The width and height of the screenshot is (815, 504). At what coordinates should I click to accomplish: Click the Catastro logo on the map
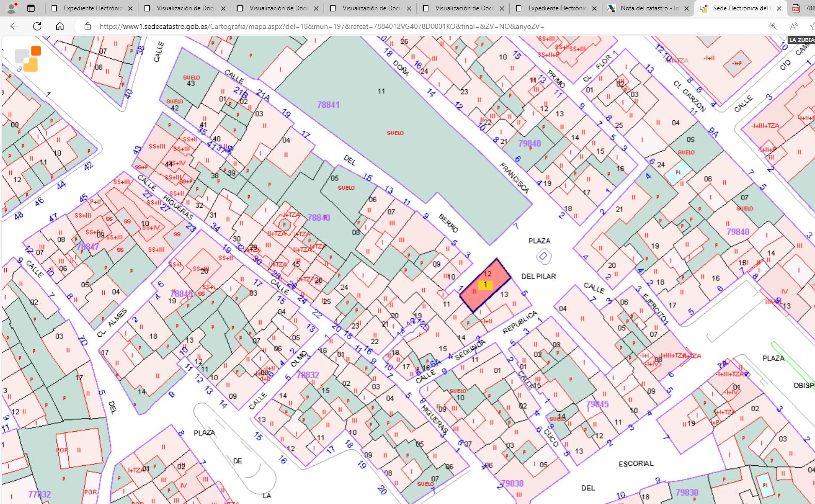pyautogui.click(x=28, y=58)
